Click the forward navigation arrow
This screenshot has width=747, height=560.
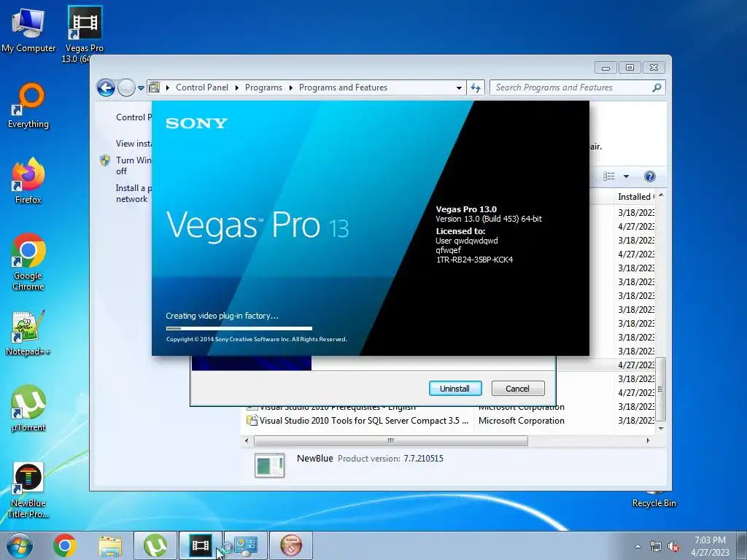pos(126,87)
